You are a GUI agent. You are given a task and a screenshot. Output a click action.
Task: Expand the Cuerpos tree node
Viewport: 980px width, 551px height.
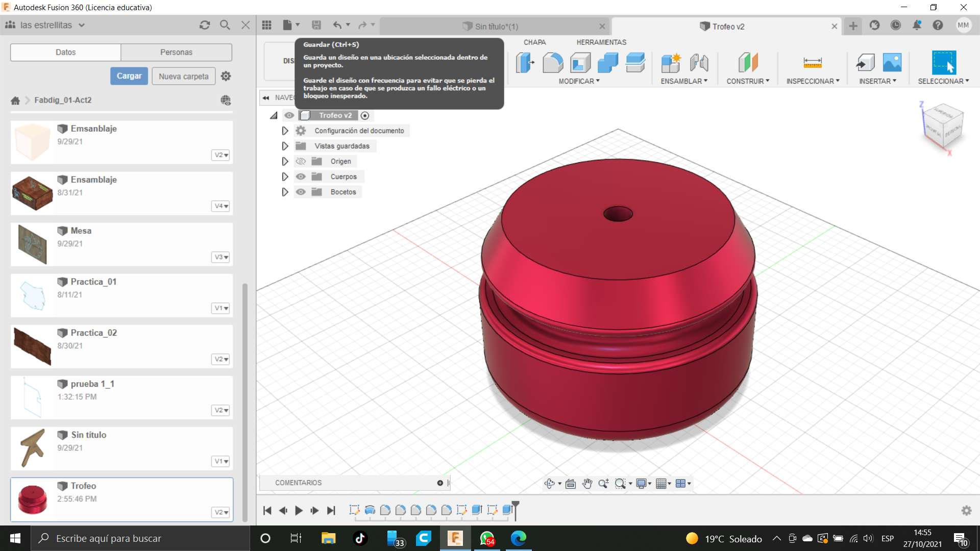click(x=285, y=177)
